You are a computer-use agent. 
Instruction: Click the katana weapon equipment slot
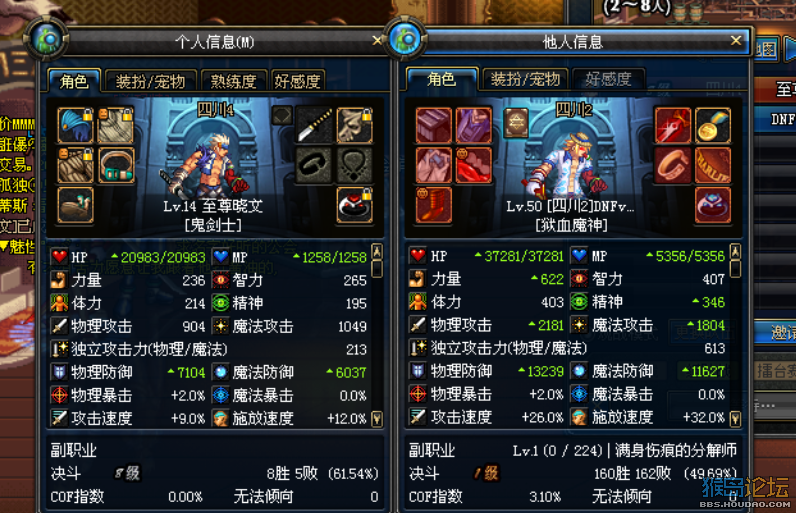[x=314, y=125]
